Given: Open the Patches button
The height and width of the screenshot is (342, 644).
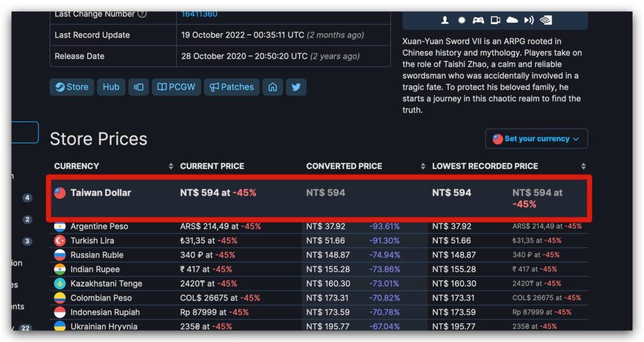Looking at the screenshot, I should pyautogui.click(x=231, y=87).
